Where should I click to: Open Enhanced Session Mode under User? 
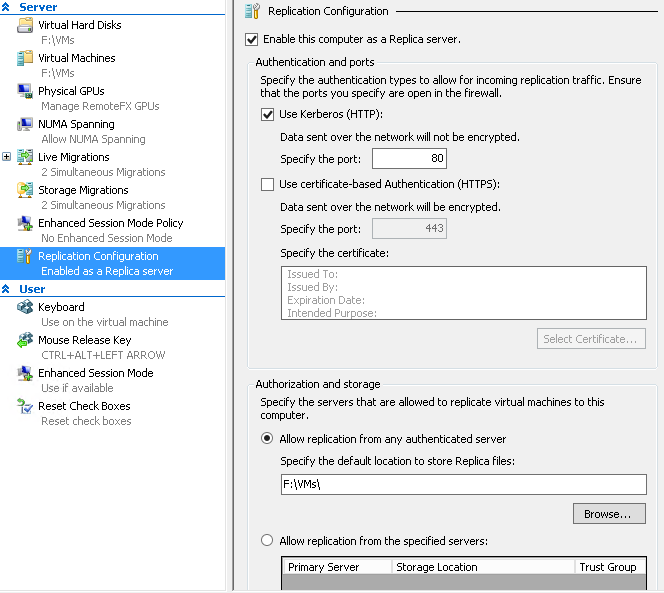click(x=96, y=373)
